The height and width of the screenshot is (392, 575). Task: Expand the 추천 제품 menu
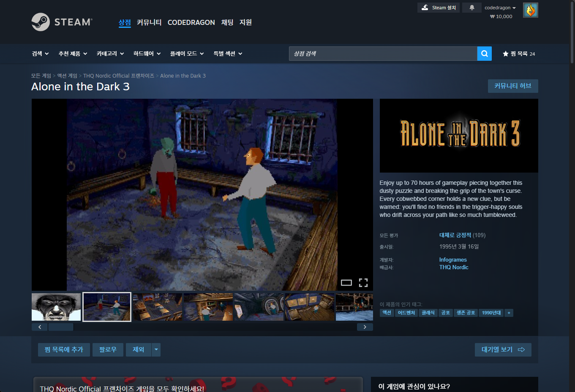(73, 54)
